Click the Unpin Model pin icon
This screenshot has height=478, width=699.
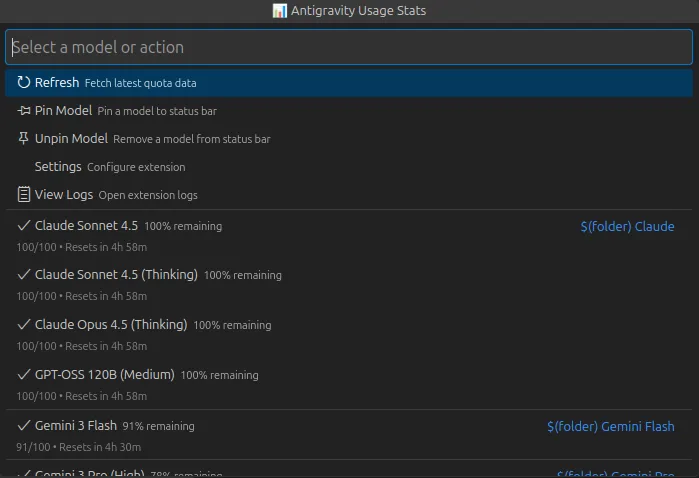(x=24, y=139)
